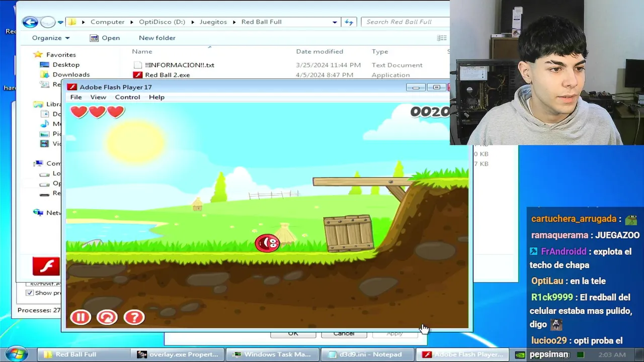Expand the arrow after Juegitos breadcrumb

(234, 22)
